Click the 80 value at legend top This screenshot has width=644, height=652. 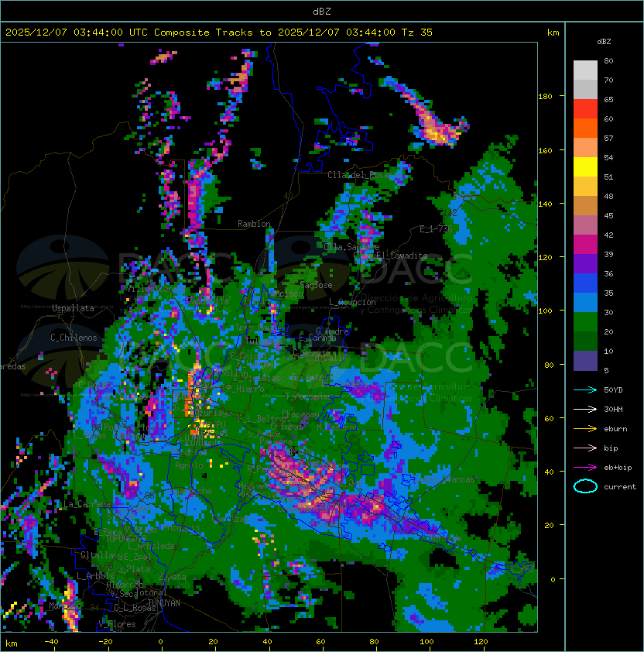[x=608, y=60]
